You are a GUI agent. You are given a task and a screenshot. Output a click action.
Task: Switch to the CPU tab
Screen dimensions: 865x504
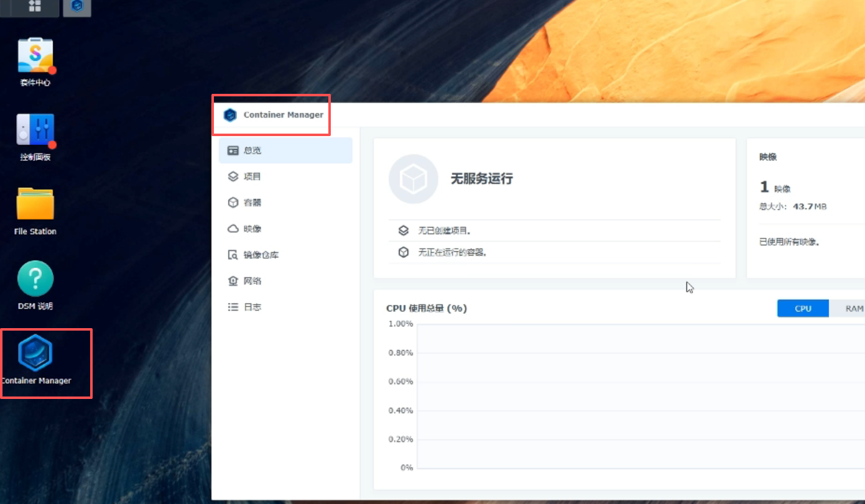pyautogui.click(x=802, y=308)
